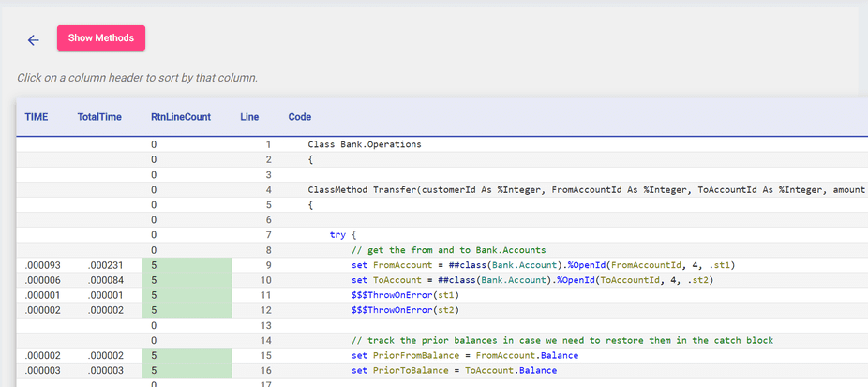Image resolution: width=868 pixels, height=387 pixels.
Task: Sort by the RtnLineCount column header
Action: [x=181, y=117]
